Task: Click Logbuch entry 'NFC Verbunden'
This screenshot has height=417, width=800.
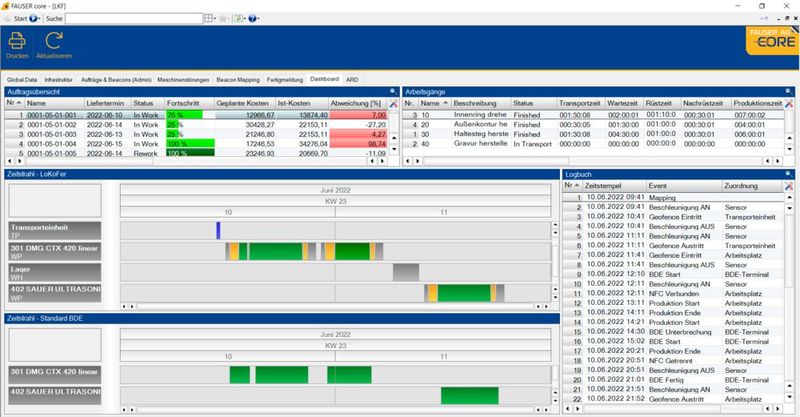Action: [x=673, y=293]
